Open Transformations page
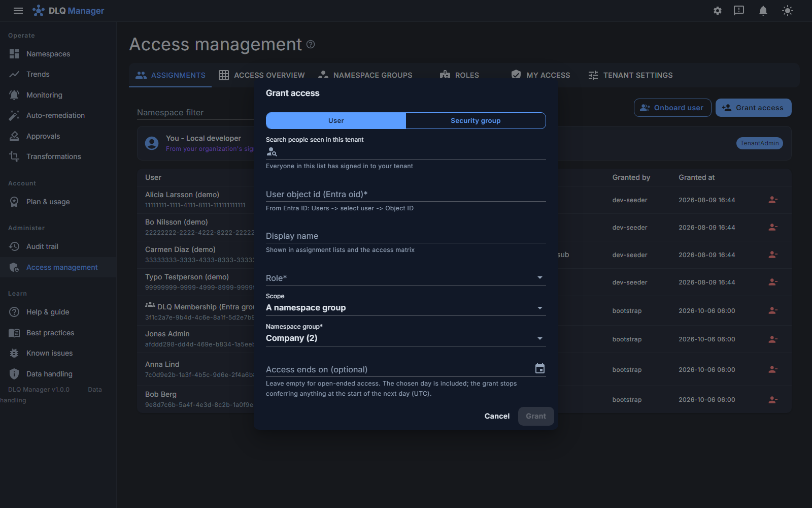812x508 pixels. [58, 156]
